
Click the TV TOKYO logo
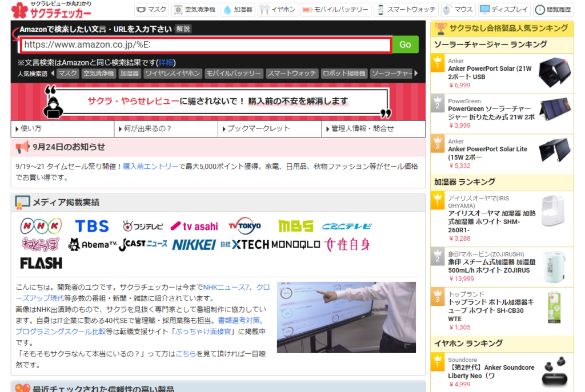point(245,226)
